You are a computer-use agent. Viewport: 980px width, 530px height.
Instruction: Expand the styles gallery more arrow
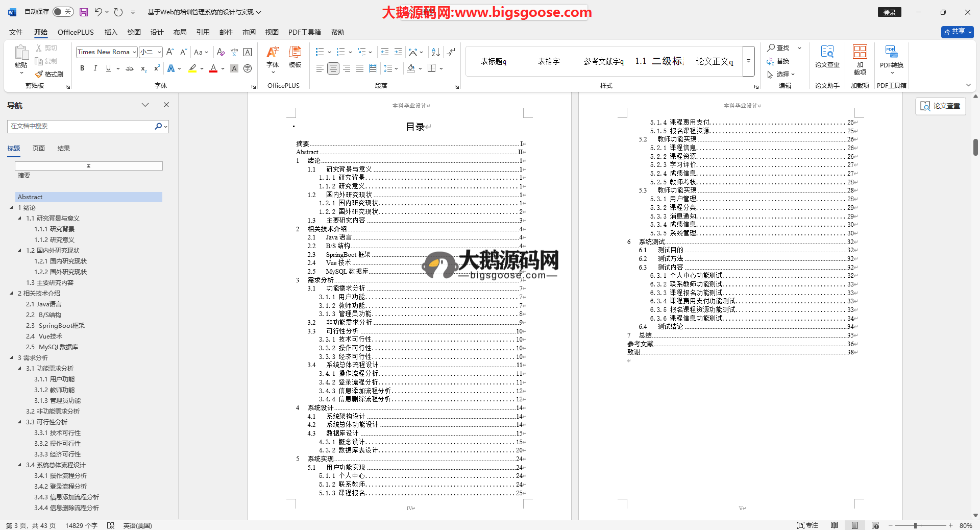[x=748, y=61]
